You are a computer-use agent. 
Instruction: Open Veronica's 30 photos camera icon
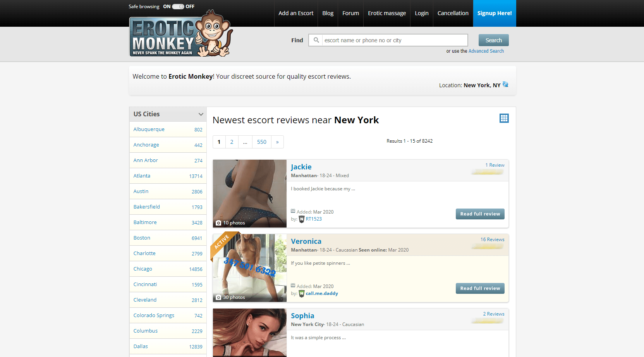point(218,297)
